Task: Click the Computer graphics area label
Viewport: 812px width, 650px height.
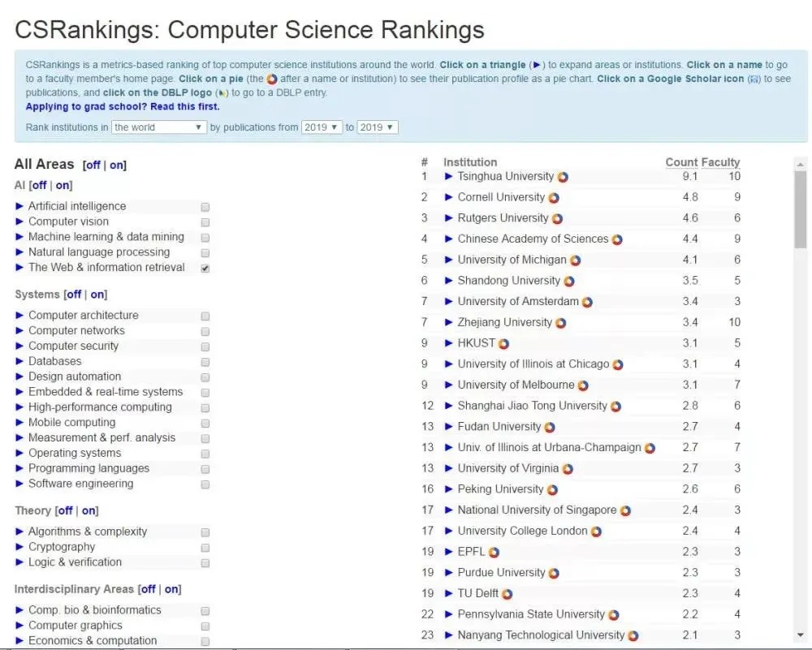Action: pos(75,626)
